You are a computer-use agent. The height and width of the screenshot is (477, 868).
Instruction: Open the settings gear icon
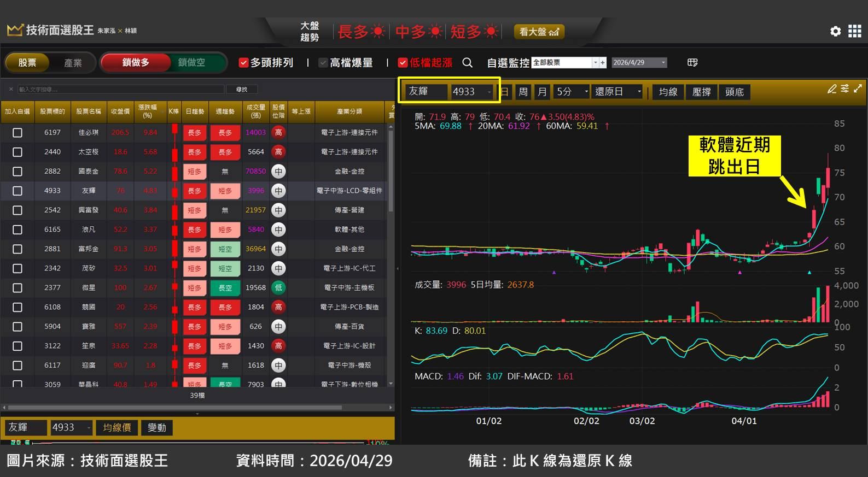coord(835,31)
